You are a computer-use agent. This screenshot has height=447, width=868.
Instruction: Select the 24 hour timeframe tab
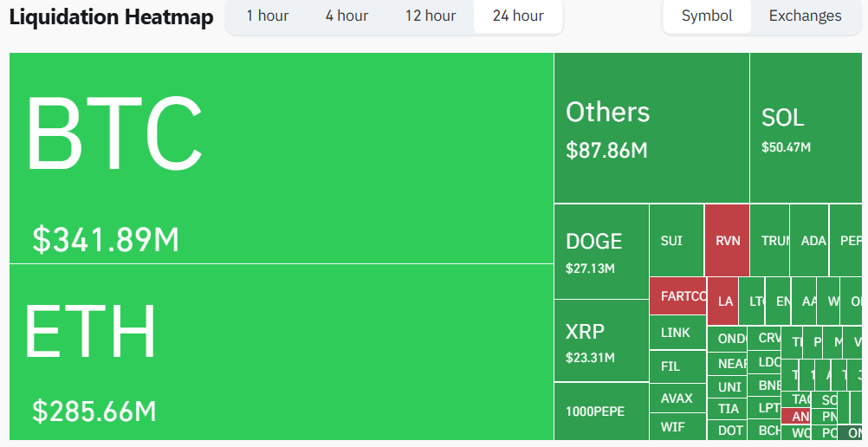pos(518,16)
